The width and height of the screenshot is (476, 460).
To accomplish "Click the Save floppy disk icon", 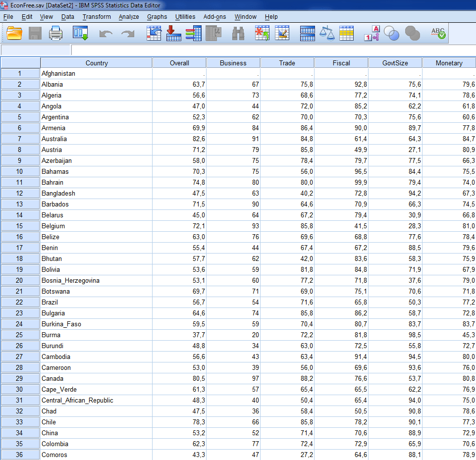I will 35,33.
